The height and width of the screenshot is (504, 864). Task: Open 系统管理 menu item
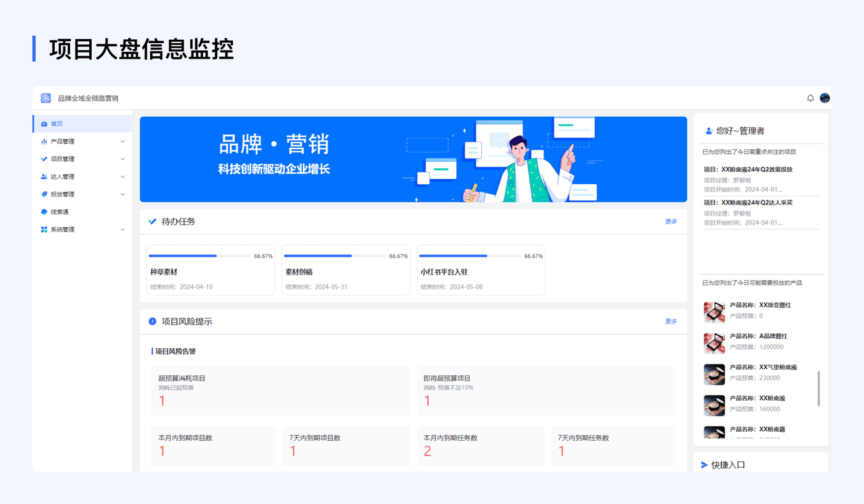coord(82,229)
